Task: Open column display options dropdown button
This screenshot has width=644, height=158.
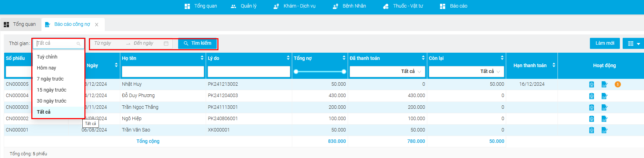Action: click(633, 43)
